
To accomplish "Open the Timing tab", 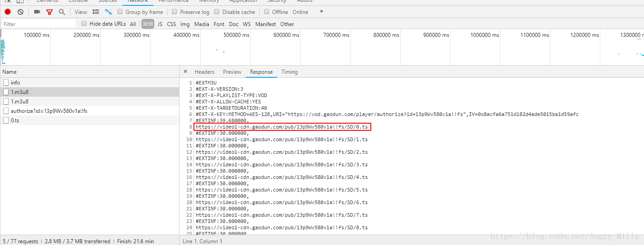I will [x=289, y=72].
